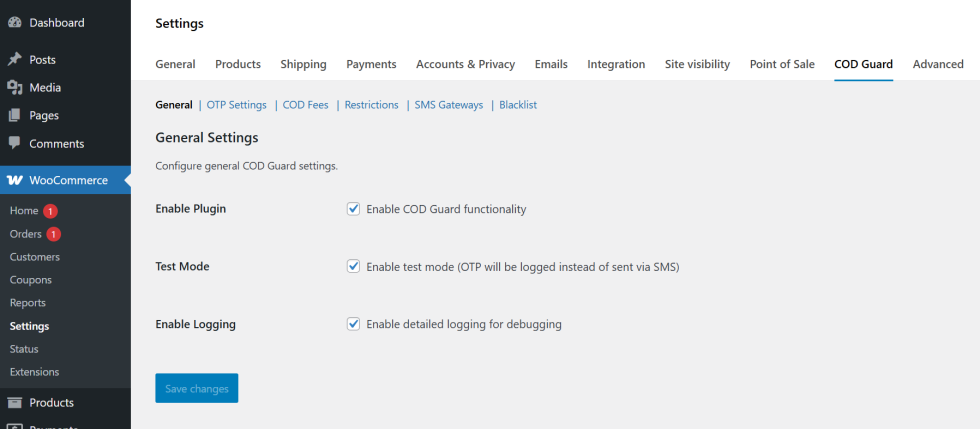
Task: Click the WooCommerce logo icon
Action: 15,180
